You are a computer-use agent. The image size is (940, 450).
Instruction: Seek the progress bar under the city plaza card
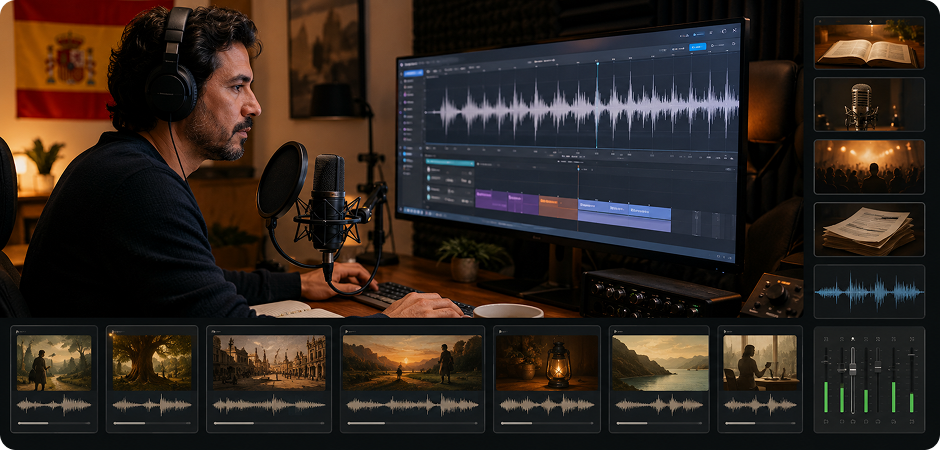click(x=269, y=423)
